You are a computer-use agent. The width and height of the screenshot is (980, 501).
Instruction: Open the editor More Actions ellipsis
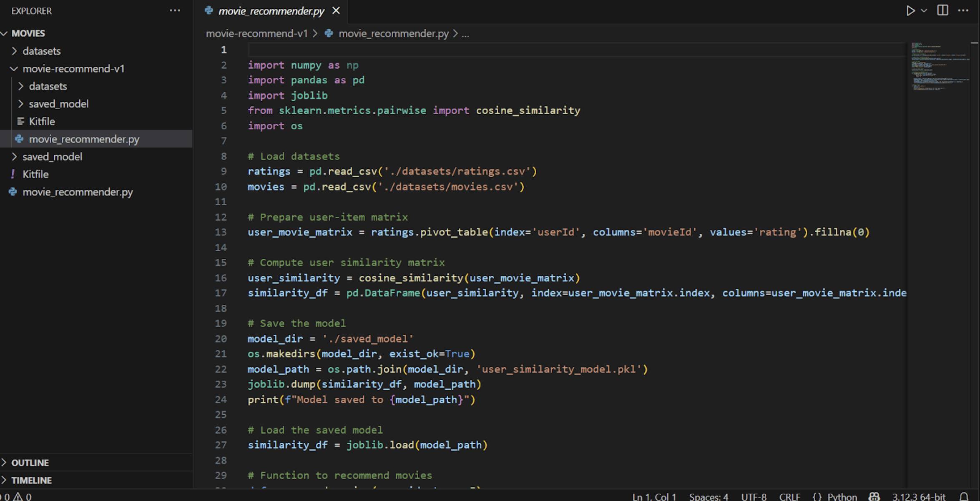pyautogui.click(x=963, y=10)
